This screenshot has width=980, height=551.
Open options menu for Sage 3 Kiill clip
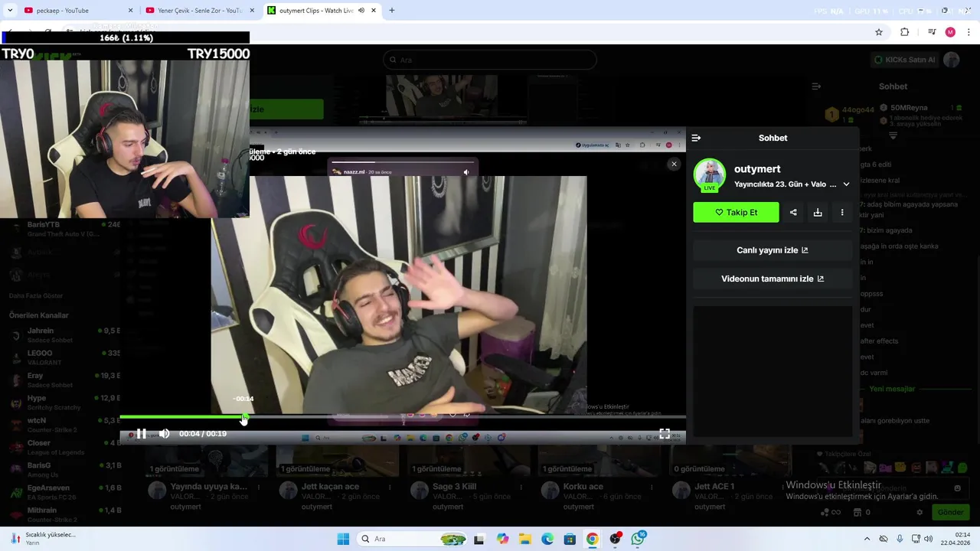[x=521, y=487]
